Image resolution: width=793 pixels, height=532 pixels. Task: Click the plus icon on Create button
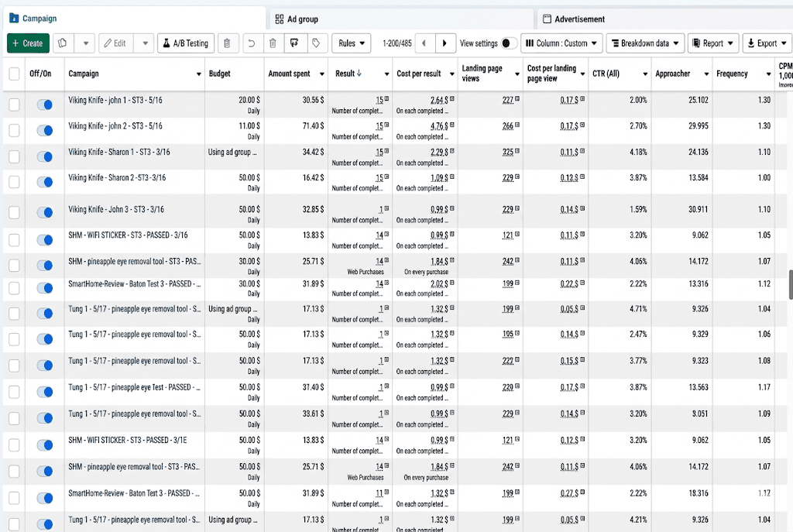15,43
